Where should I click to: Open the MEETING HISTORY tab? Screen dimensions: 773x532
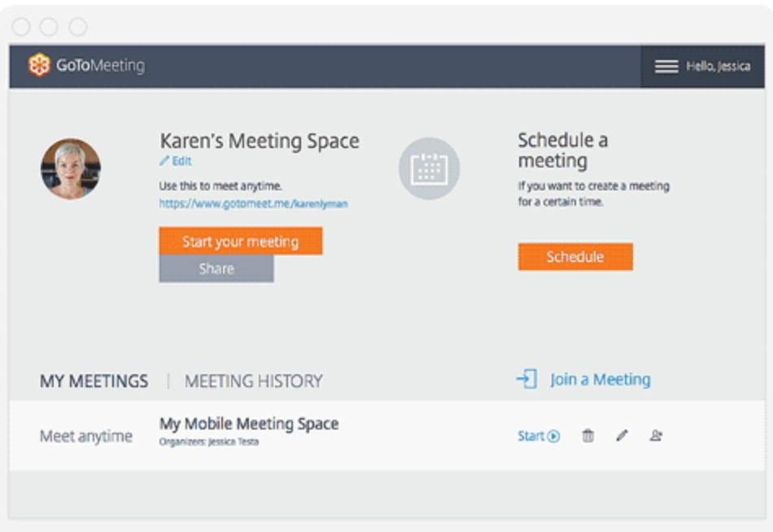click(x=253, y=381)
